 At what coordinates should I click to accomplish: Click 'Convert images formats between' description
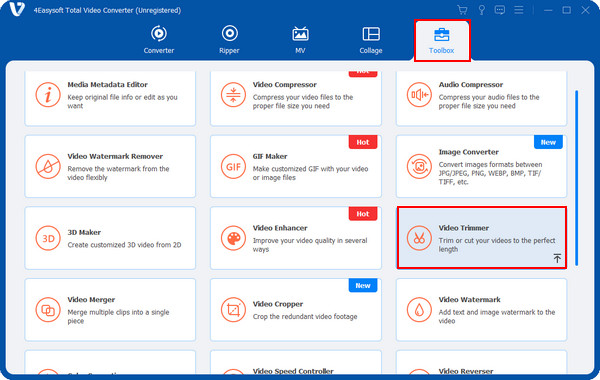coord(490,173)
